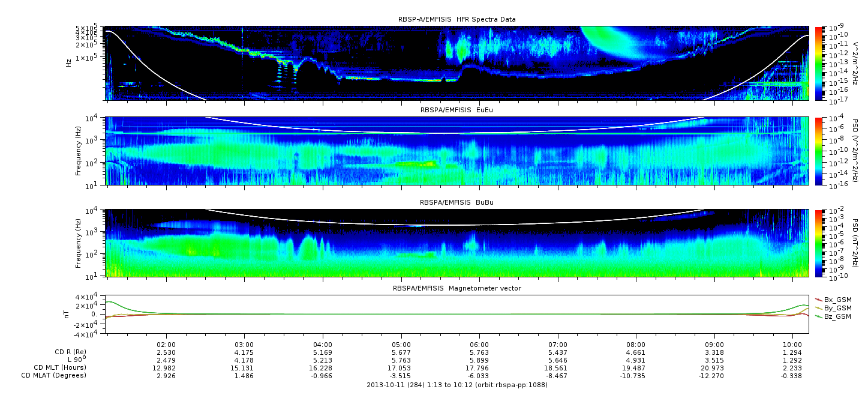
Task: Click the Bz_GSM green legend line marker
Action: [x=818, y=316]
